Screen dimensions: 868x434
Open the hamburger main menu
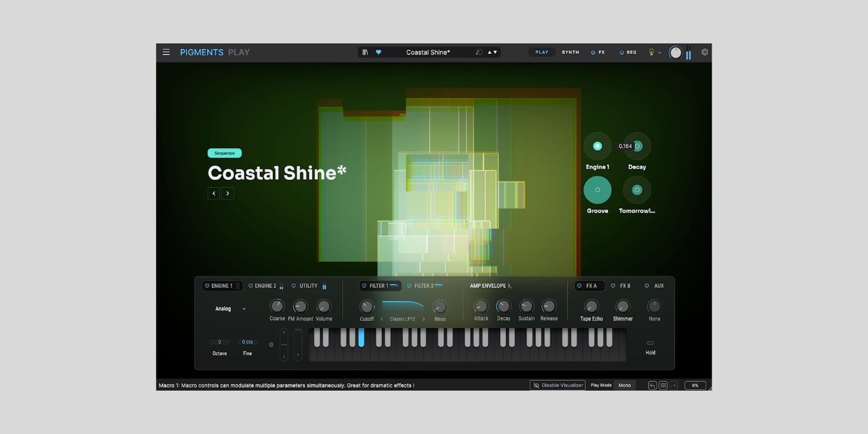tap(166, 52)
